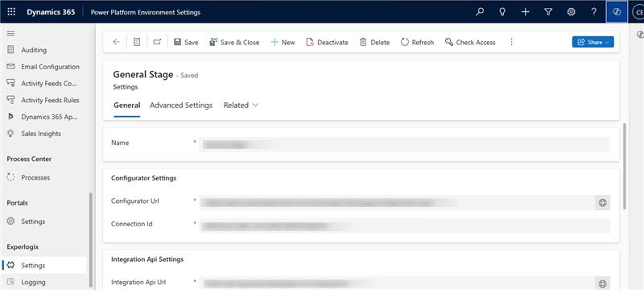
Task: Open Configurator Url globe icon
Action: [602, 202]
